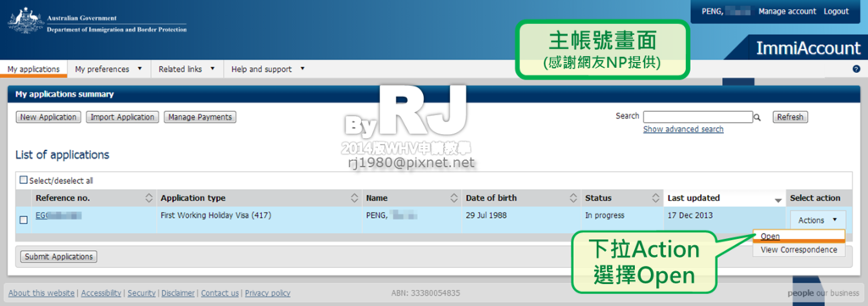This screenshot has height=306, width=868.
Task: Choose View Correspondence from Actions menu
Action: 798,249
